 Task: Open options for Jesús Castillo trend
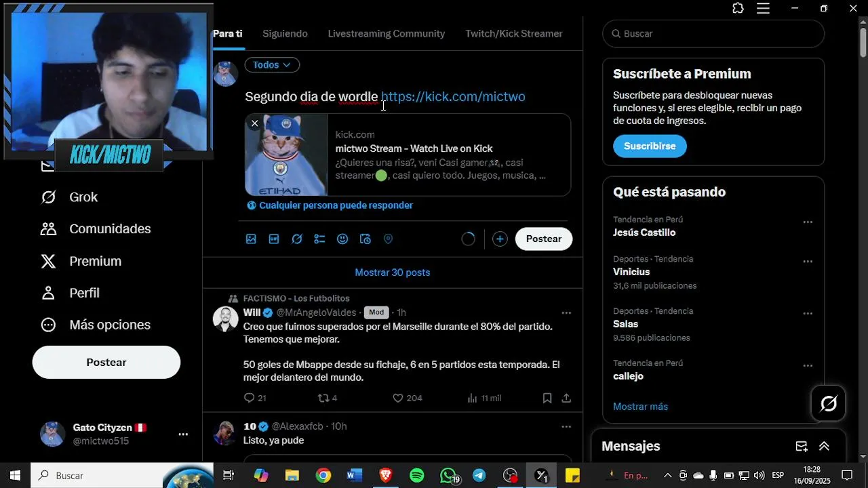(x=808, y=222)
